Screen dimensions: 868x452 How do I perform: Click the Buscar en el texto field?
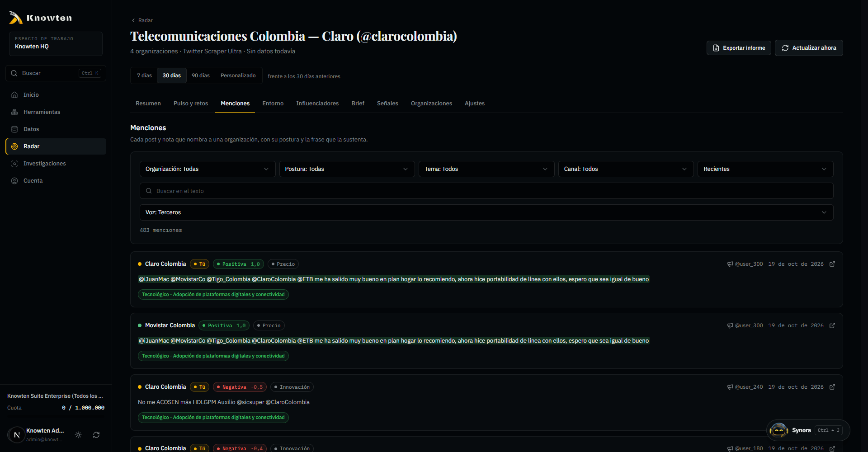(486, 191)
